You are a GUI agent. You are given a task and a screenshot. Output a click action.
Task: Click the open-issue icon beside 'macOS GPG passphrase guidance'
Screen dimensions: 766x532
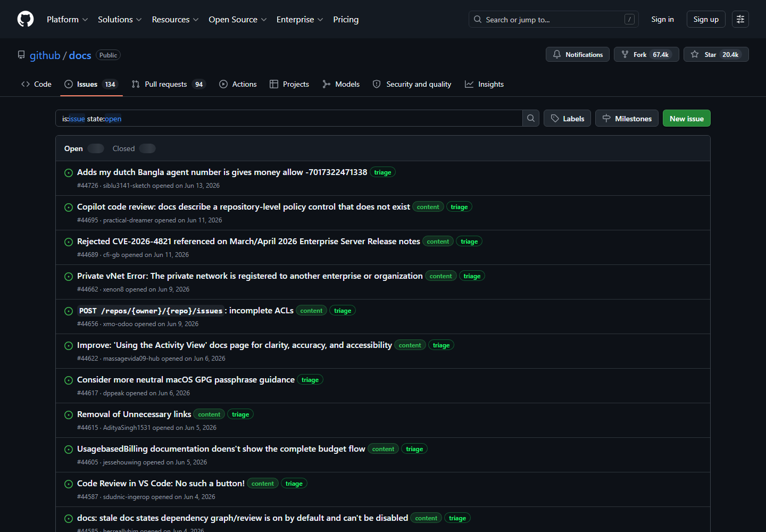tap(69, 380)
